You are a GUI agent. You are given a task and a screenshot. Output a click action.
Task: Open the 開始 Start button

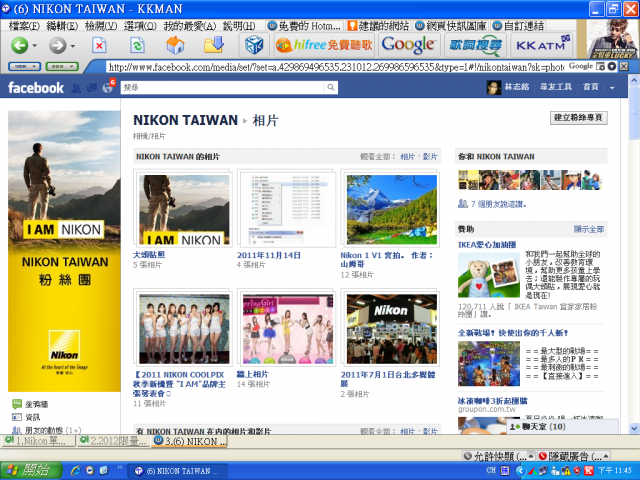(x=31, y=470)
